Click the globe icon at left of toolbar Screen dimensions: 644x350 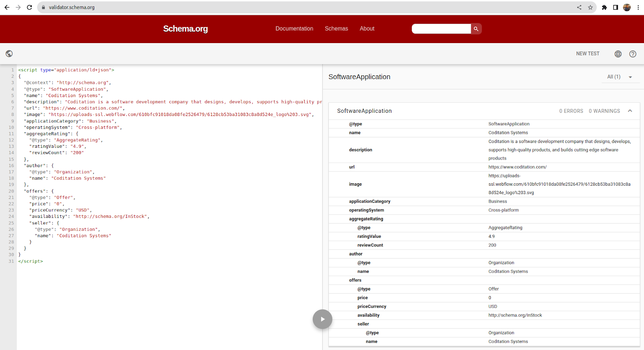pos(9,54)
